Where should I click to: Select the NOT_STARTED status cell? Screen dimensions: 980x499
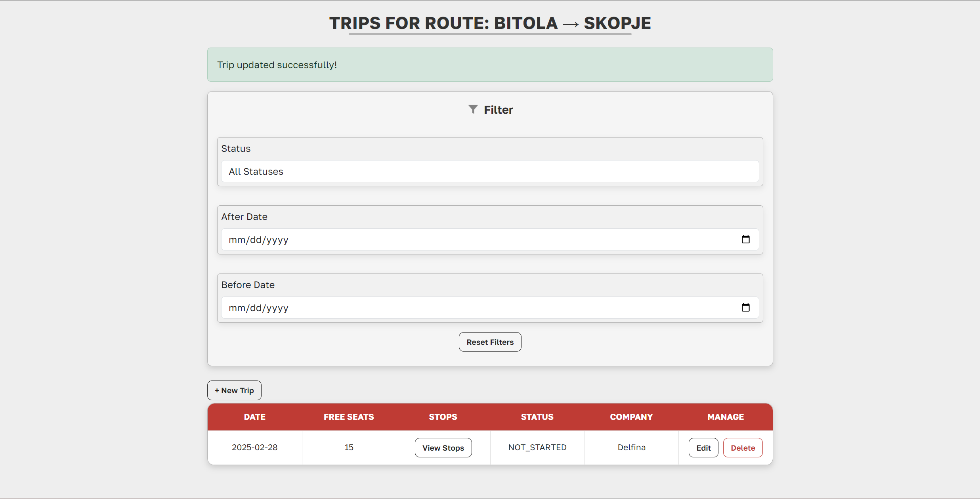(537, 447)
